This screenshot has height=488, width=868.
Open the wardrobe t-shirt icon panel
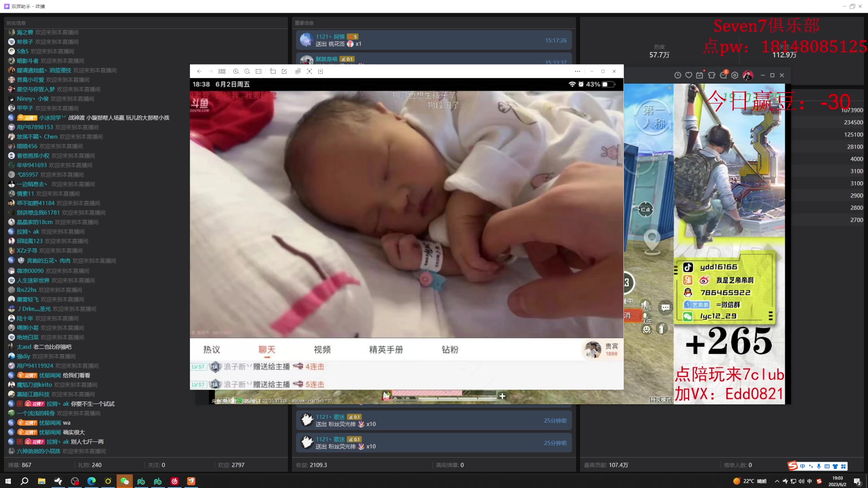coord(712,75)
